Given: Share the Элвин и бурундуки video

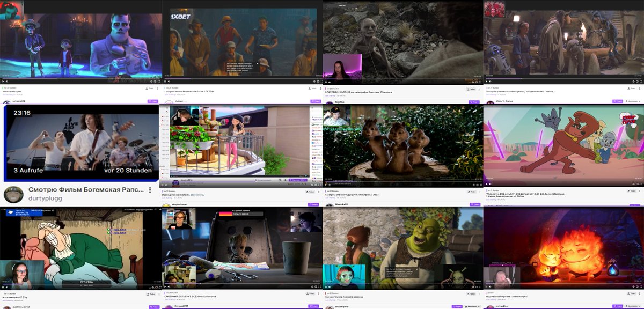Looking at the screenshot, I should 472,192.
